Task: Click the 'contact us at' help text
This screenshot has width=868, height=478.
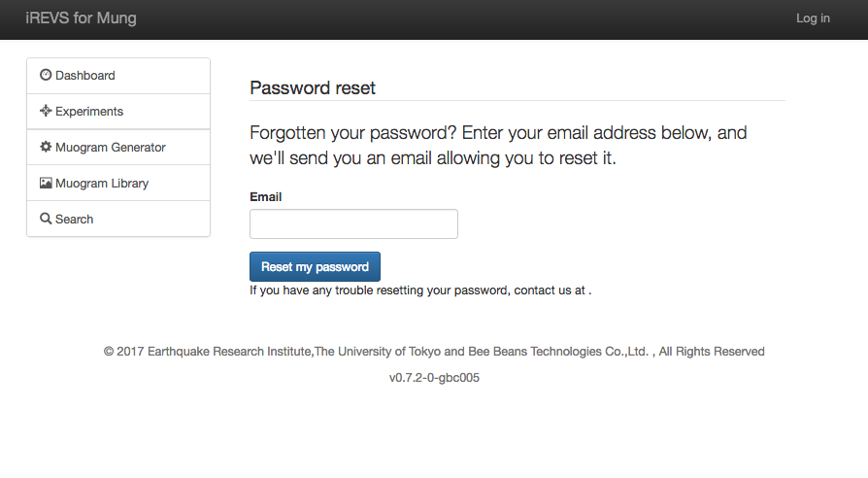Action: tap(419, 290)
